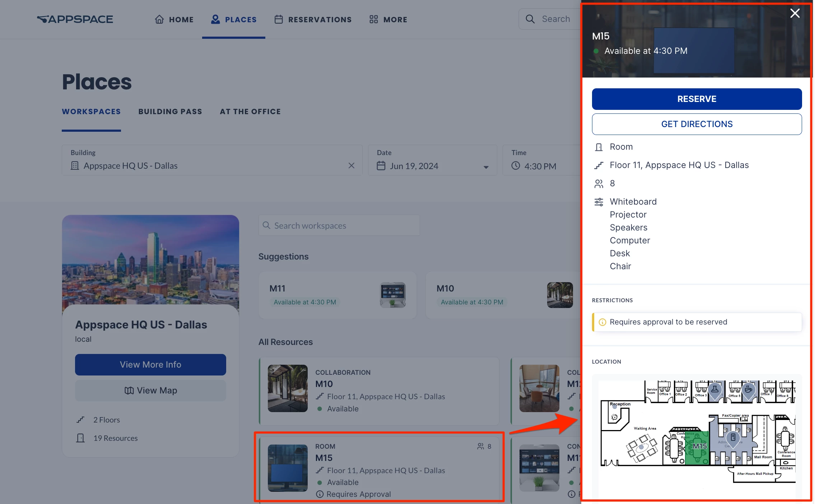Click the amenities sliders icon in details panel

[599, 202]
